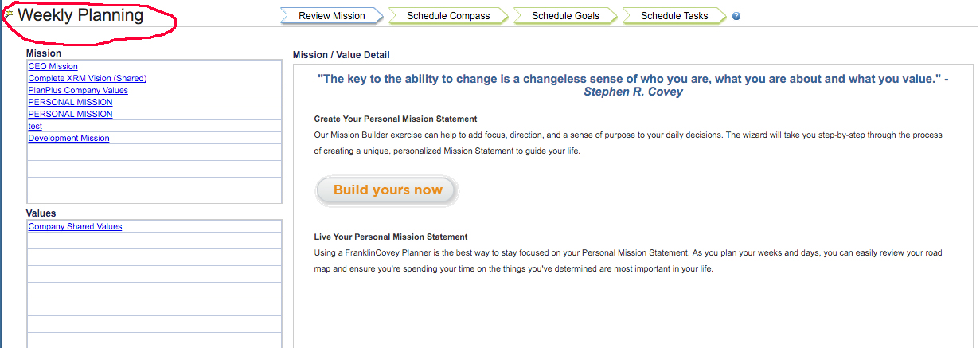Screen dimensions: 980x348
Task: Open PlanPlus Company Values mission
Action: (78, 90)
